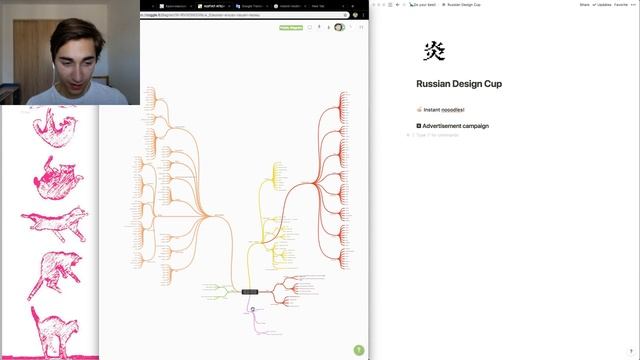Open the browser profile avatar
The image size is (640, 360).
pos(355,15)
